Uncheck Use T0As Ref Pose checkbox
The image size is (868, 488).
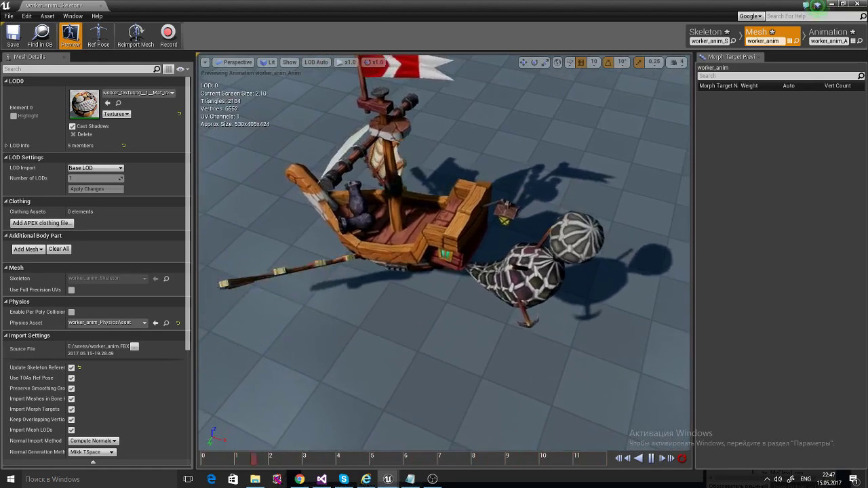point(71,378)
